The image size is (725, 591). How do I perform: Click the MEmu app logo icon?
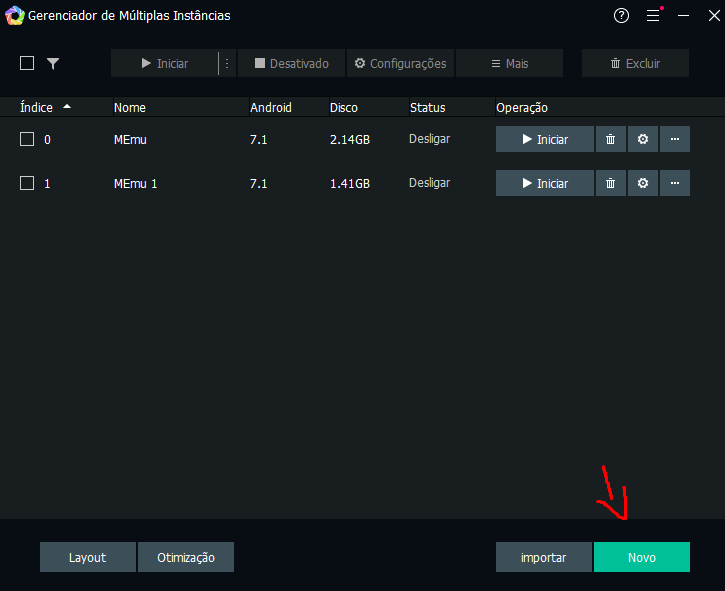click(14, 16)
